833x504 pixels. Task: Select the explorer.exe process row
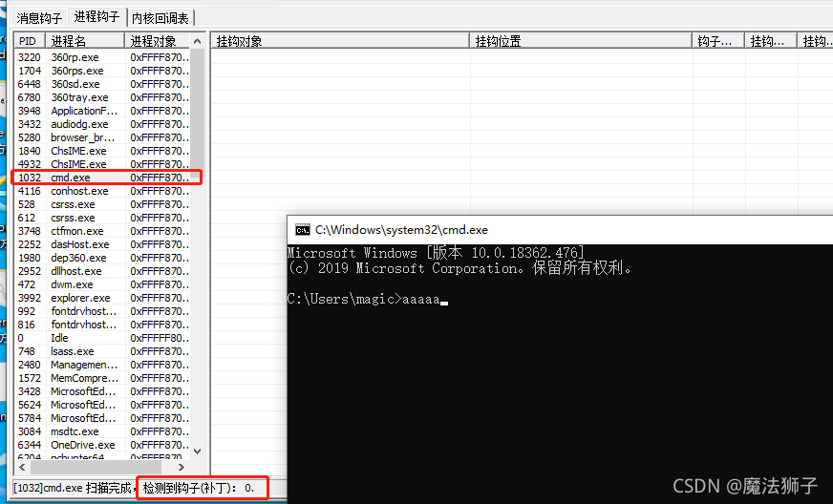click(102, 298)
